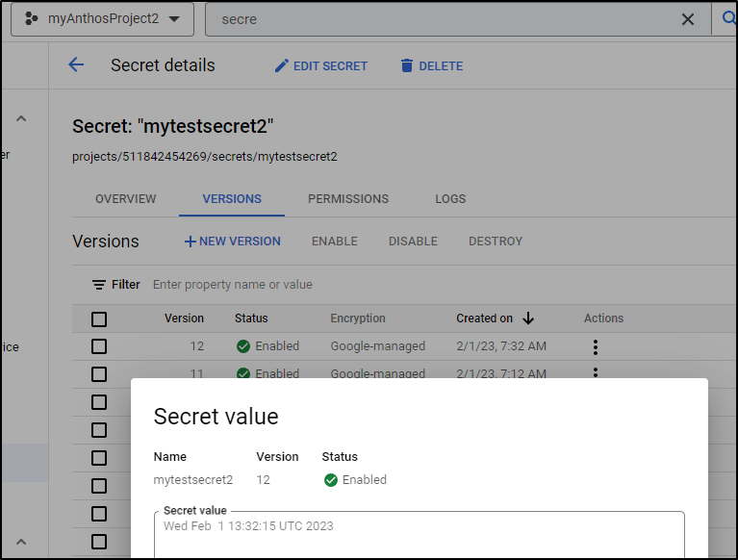Viewport: 738px width, 560px height.
Task: Click the pencil icon beside EDIT SECRET
Action: (282, 65)
